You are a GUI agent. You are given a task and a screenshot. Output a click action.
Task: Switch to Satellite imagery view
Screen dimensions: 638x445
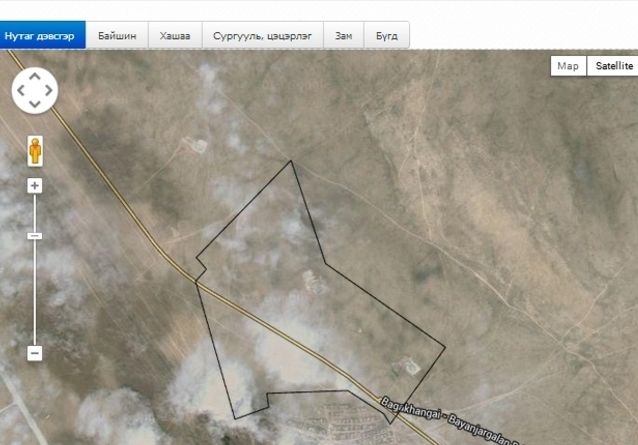click(614, 66)
